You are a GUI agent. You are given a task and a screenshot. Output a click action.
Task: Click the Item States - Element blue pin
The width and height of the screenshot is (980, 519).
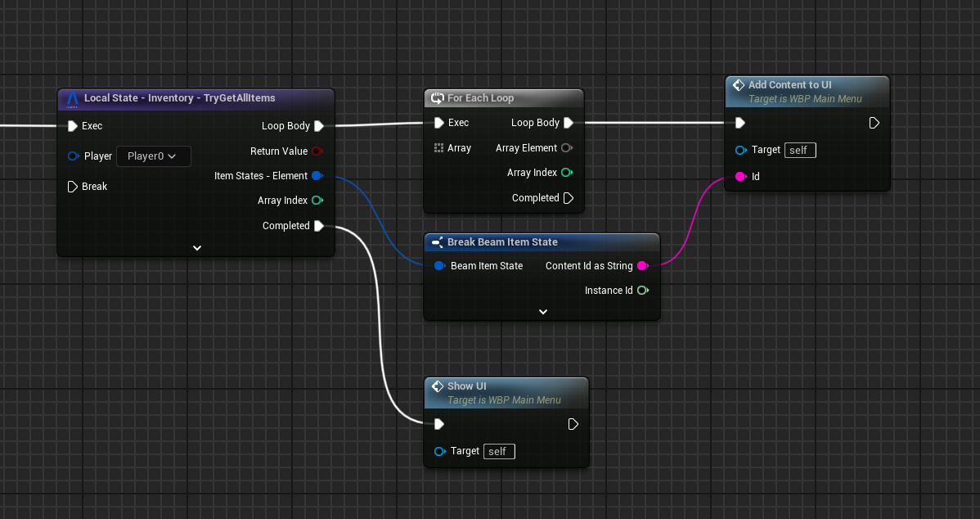click(x=317, y=176)
